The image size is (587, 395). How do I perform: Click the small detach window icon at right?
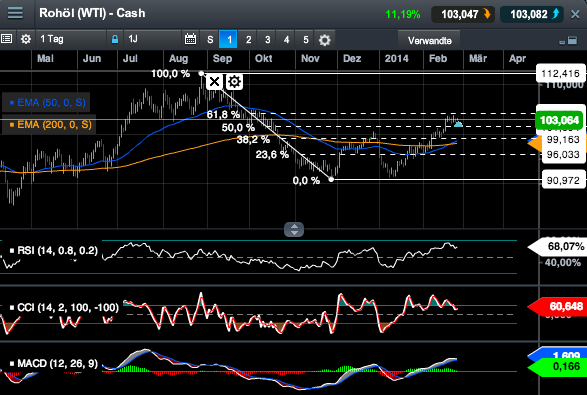coord(572,40)
